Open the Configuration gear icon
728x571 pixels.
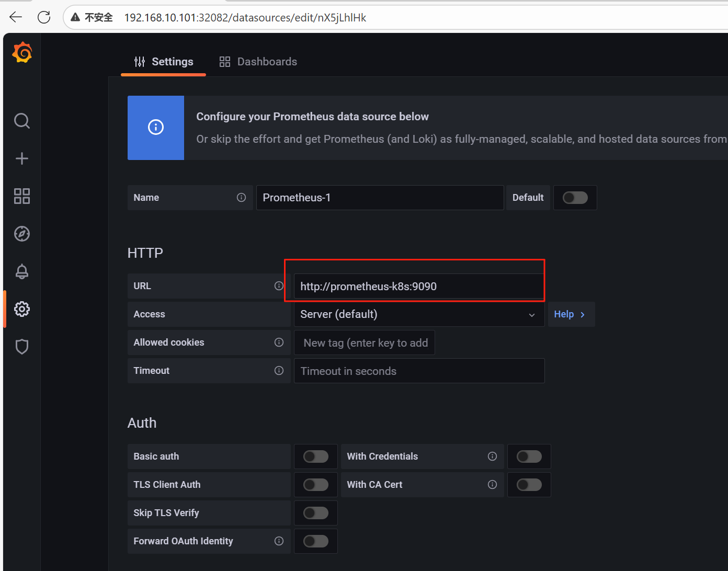pos(22,309)
